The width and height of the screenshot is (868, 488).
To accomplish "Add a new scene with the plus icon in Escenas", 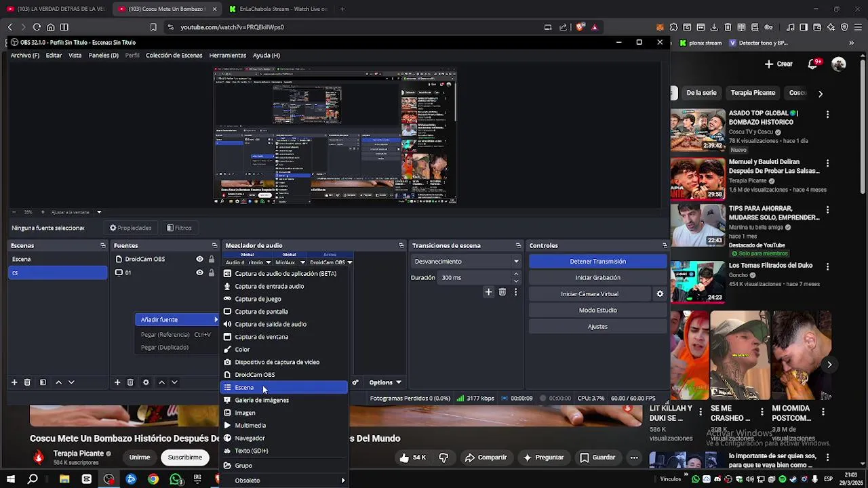I will (x=14, y=382).
